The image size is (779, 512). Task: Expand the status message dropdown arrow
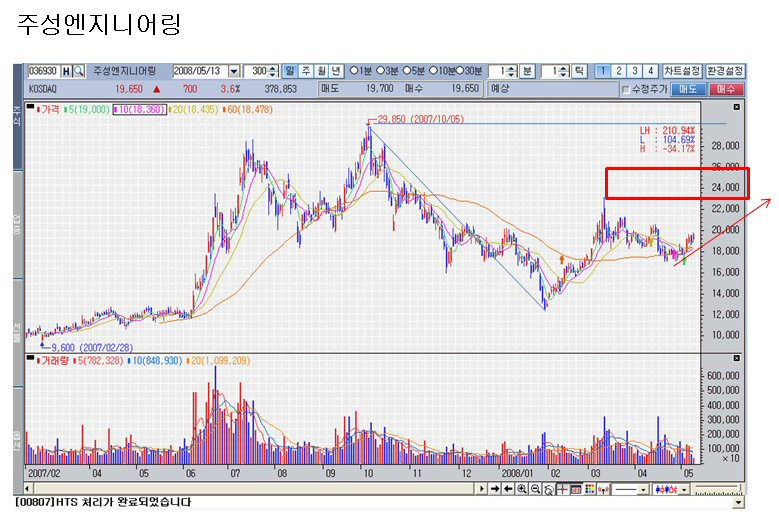[740, 502]
